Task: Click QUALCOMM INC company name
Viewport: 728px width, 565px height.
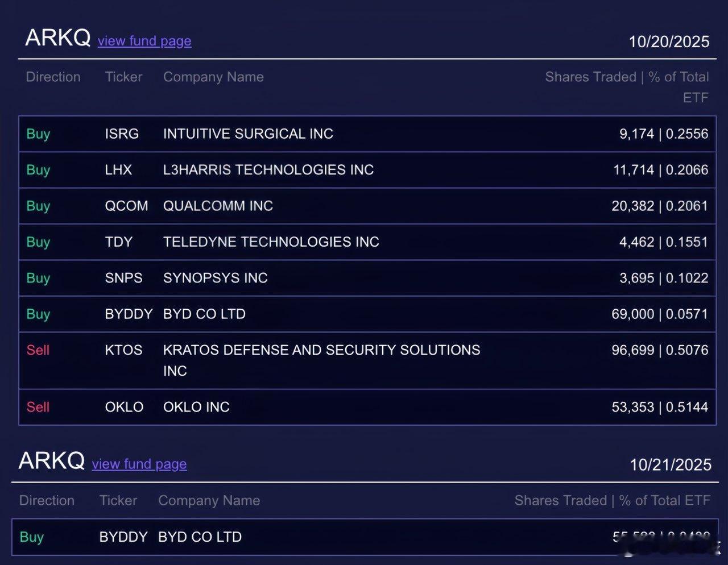Action: pos(218,206)
